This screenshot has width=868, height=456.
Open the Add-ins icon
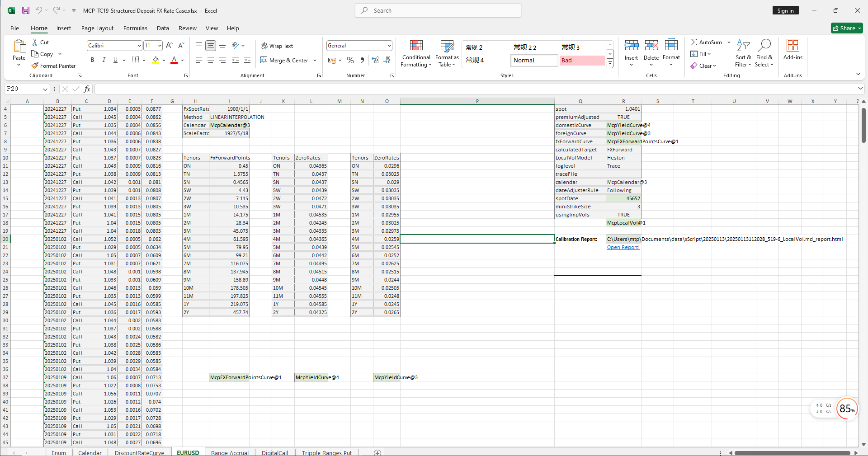click(793, 45)
